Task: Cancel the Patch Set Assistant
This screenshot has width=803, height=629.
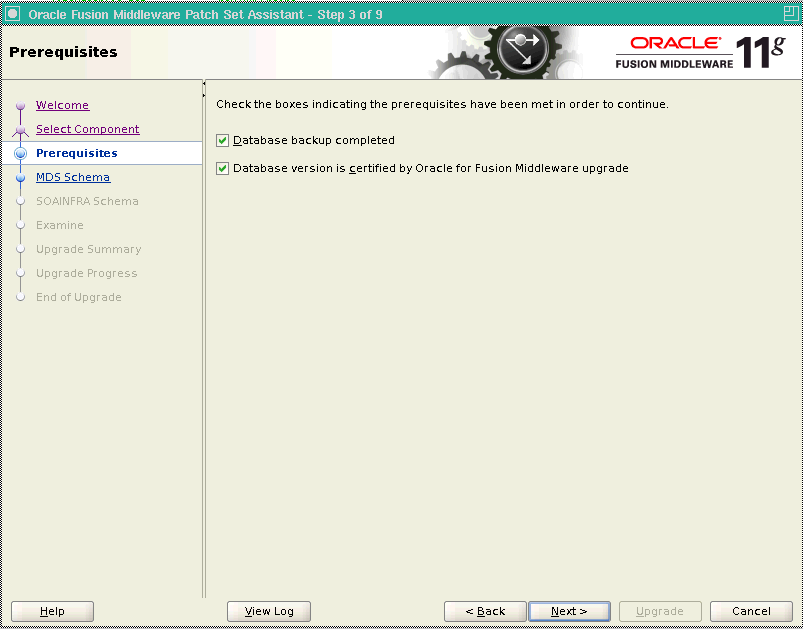Action: [x=751, y=611]
